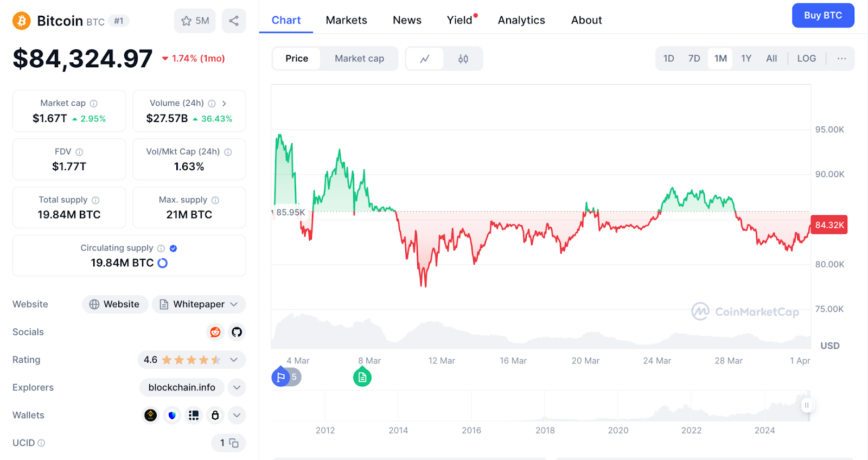Open the Yield tab
Screen dimensions: 868x460
459,20
